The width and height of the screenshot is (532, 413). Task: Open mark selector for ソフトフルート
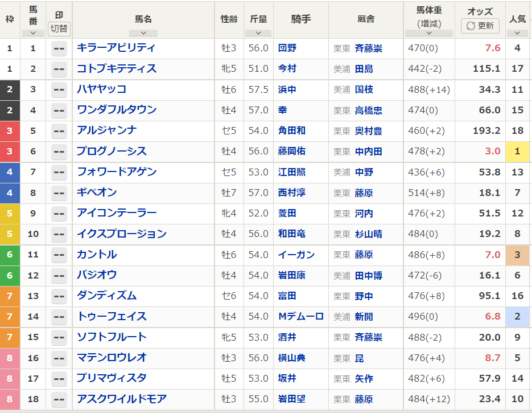click(59, 337)
